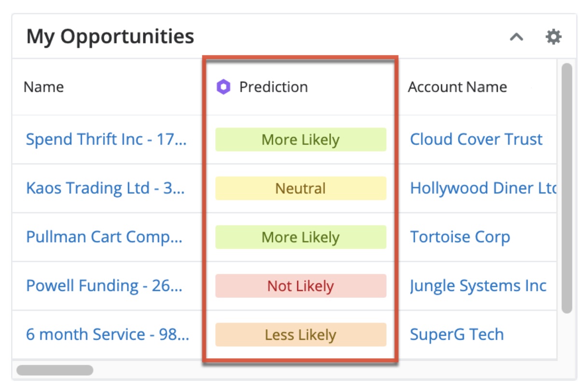Viewport: 586px width, 392px height.
Task: Open Pullman Cart opportunity link
Action: [x=104, y=237]
